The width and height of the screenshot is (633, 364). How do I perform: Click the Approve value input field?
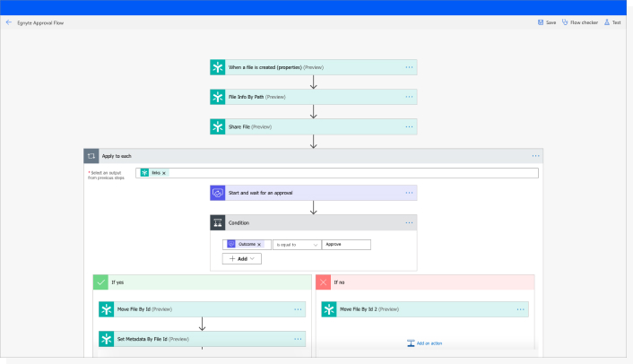tap(346, 244)
